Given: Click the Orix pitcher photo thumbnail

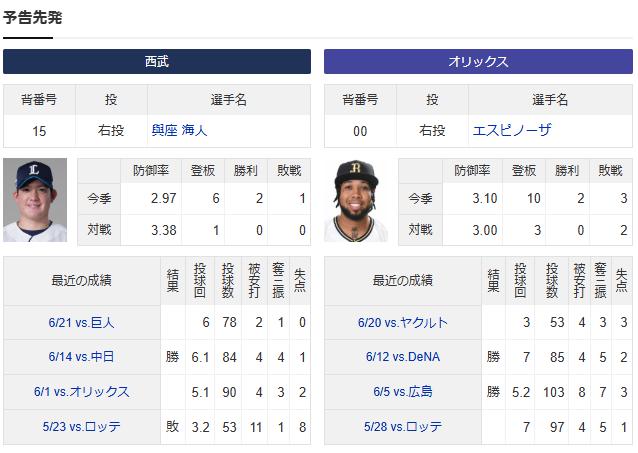Looking at the screenshot, I should click(x=356, y=200).
